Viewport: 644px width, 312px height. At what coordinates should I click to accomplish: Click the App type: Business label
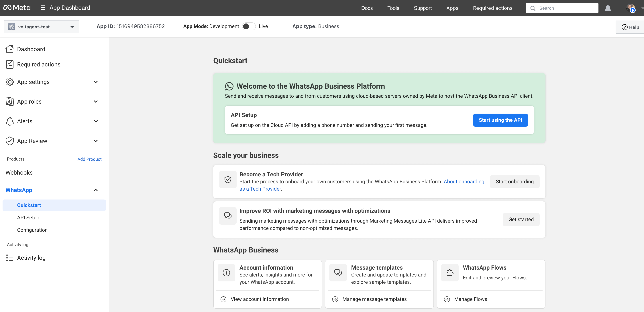tap(316, 26)
